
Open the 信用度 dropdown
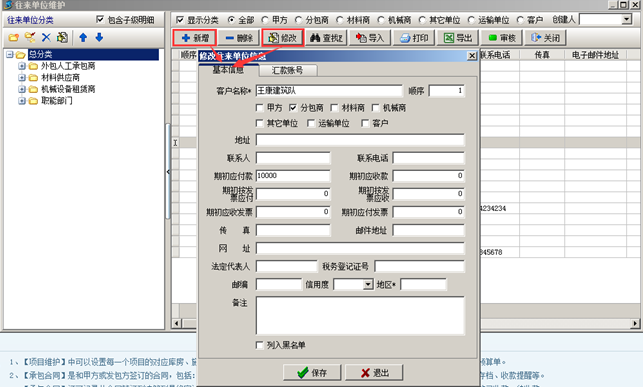tap(368, 285)
